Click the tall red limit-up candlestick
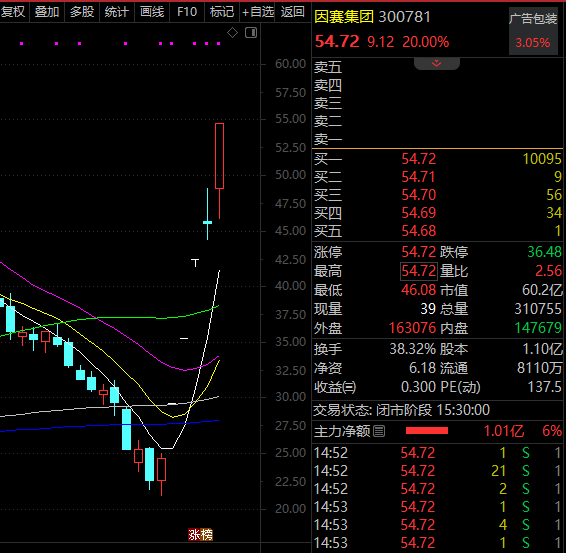The height and width of the screenshot is (553, 566). point(219,156)
